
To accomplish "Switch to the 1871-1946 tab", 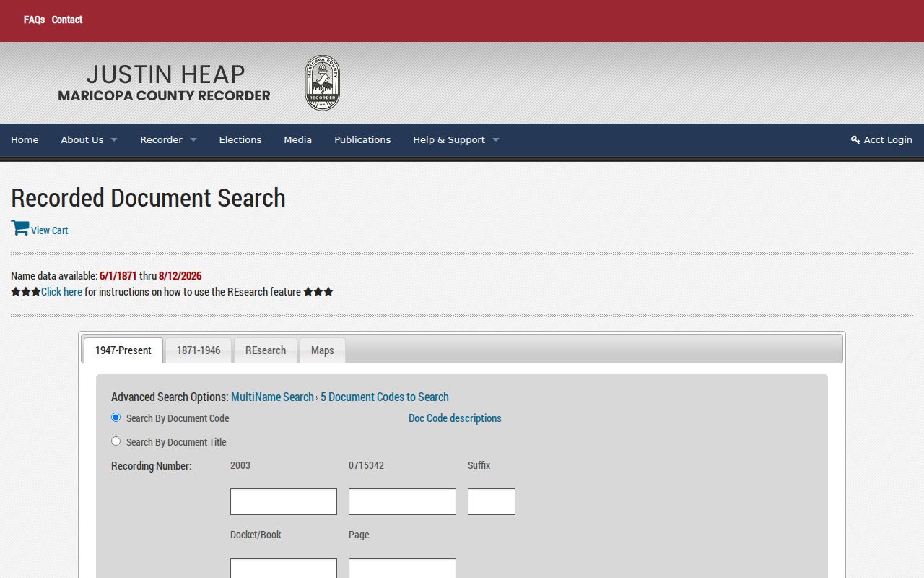I will click(x=199, y=350).
